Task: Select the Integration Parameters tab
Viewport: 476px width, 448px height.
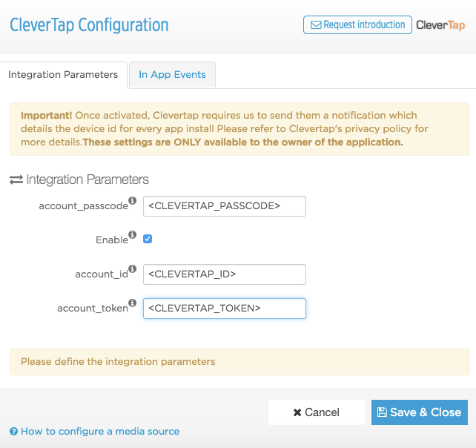Action: (63, 75)
